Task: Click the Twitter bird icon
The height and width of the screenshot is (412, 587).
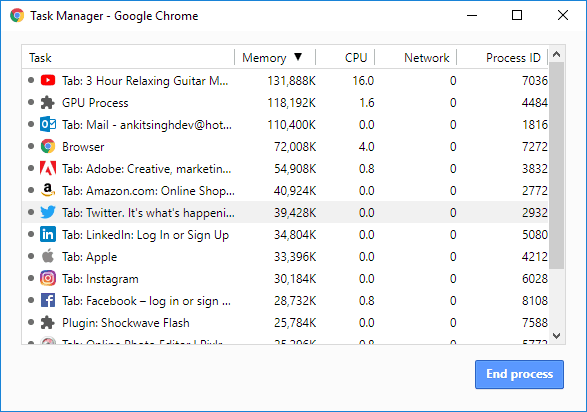Action: point(48,212)
